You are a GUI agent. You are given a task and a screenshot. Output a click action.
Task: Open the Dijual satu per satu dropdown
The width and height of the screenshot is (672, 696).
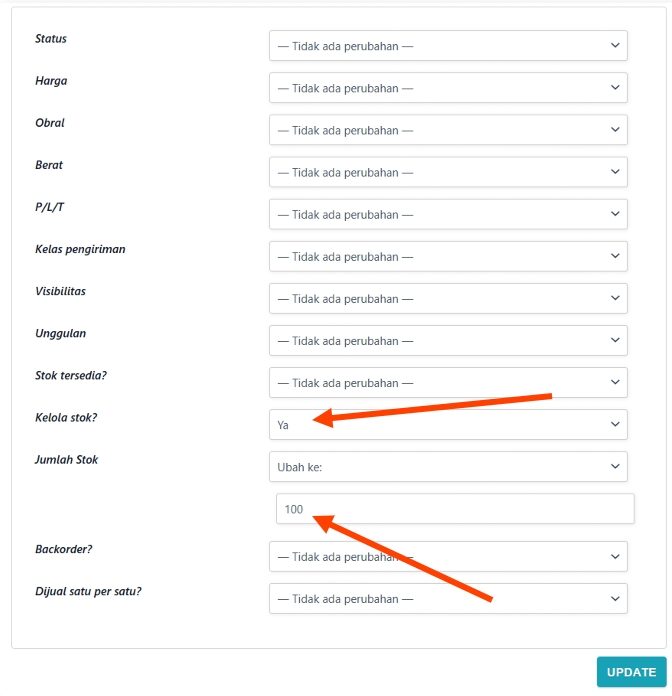click(x=447, y=598)
